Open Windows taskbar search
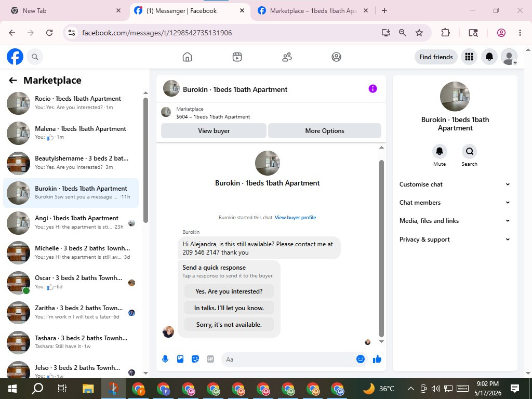The image size is (532, 399). coord(37,389)
